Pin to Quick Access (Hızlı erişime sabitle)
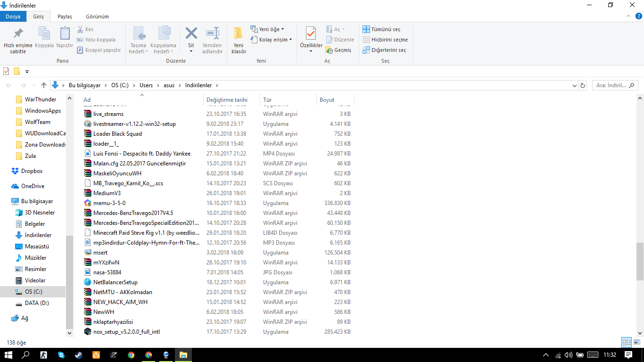This screenshot has height=362, width=644. [x=18, y=40]
